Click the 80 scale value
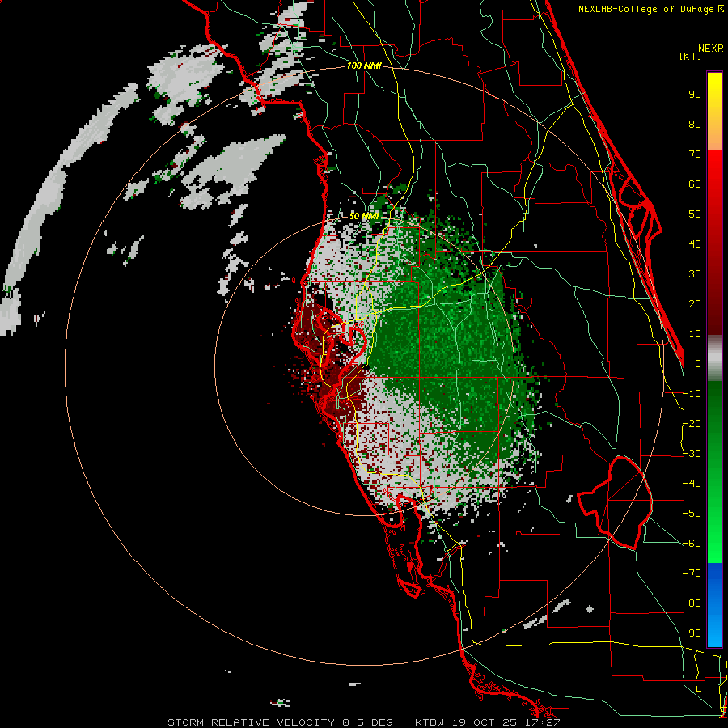Screen dimensions: 728x728 click(695, 125)
